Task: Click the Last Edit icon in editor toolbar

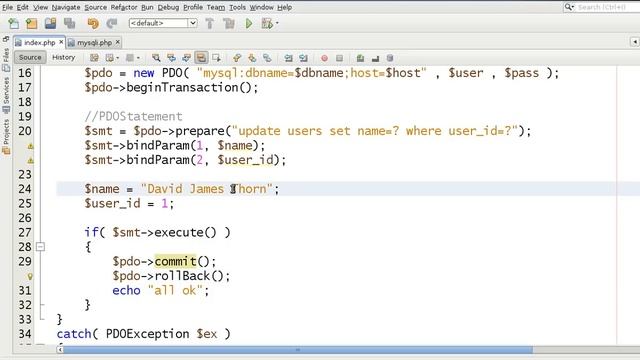Action: (x=94, y=58)
